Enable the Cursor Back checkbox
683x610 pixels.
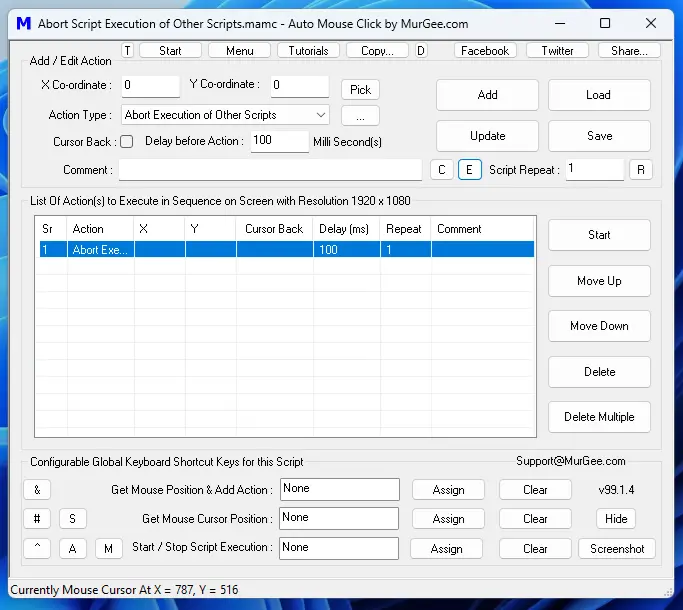pos(127,142)
